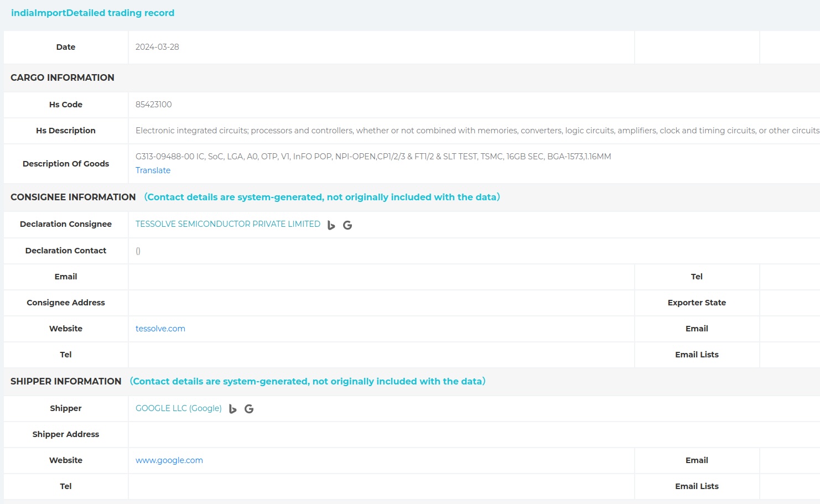Click the Shipper label
The width and height of the screenshot is (820, 504).
[x=66, y=408]
